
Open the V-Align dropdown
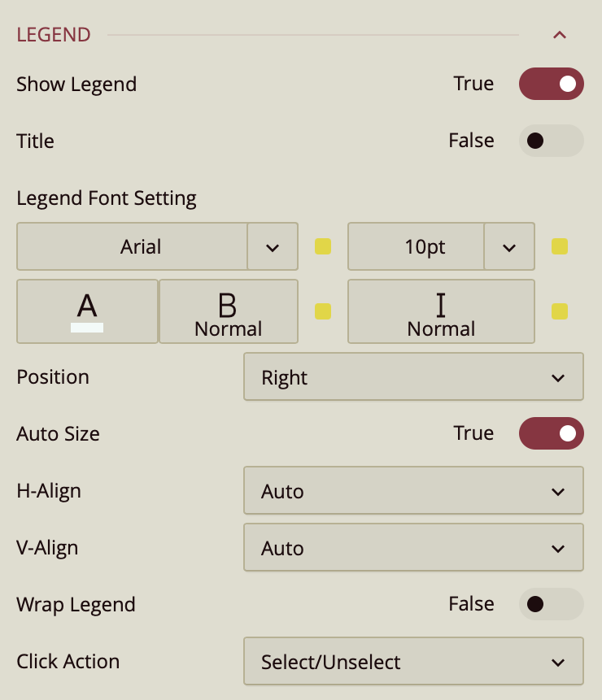pyautogui.click(x=413, y=548)
